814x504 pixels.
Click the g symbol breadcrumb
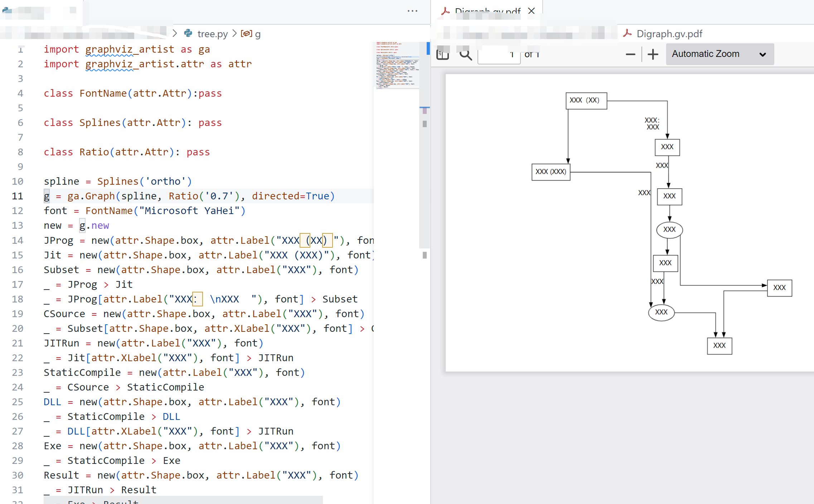tap(258, 34)
